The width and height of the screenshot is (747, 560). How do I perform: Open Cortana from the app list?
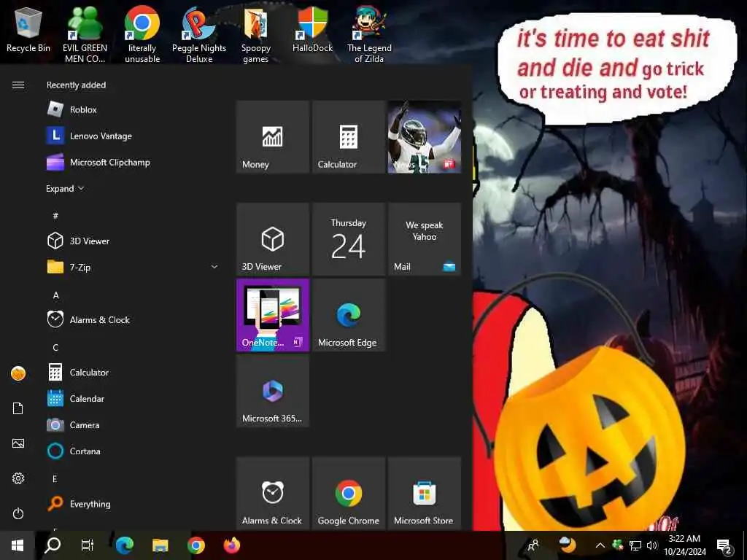(x=132, y=451)
